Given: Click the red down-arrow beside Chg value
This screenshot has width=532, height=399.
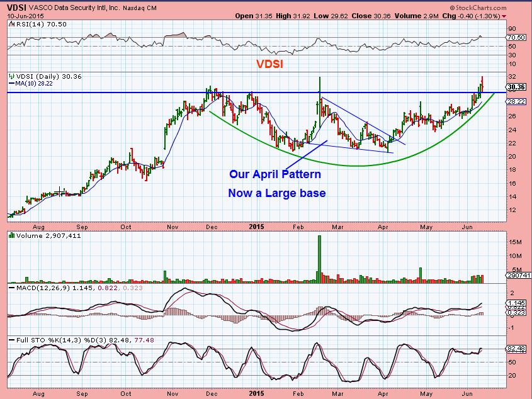Looking at the screenshot, I should 504,16.
